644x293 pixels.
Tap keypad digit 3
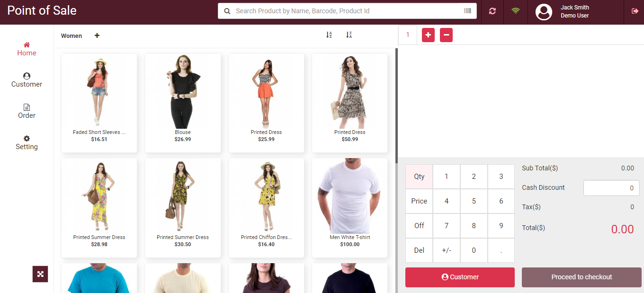(501, 177)
